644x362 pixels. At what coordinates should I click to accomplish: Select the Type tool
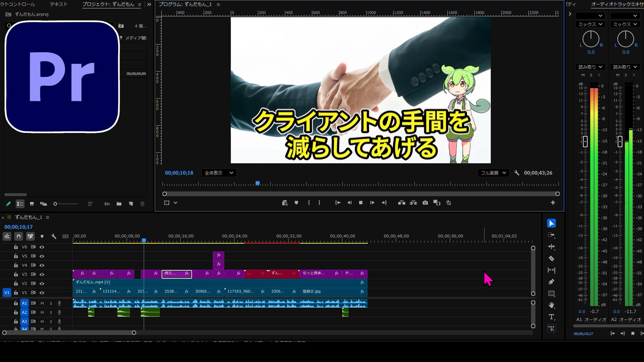point(551,317)
